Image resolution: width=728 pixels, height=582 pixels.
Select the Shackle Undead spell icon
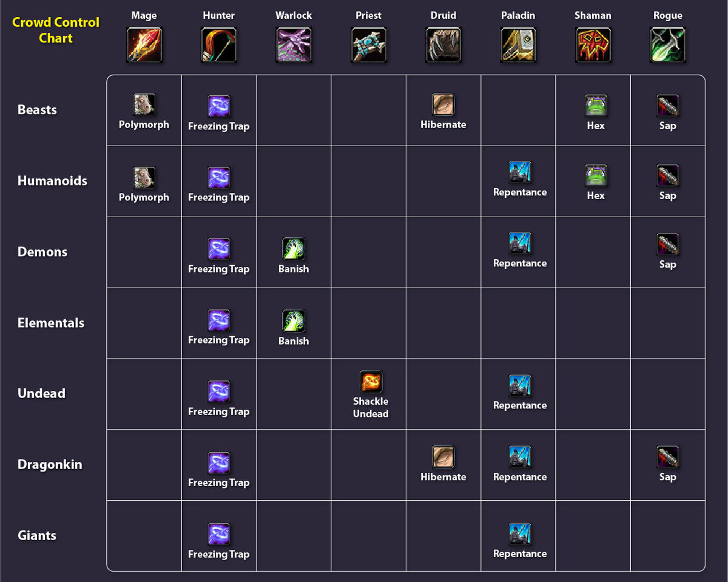point(370,382)
